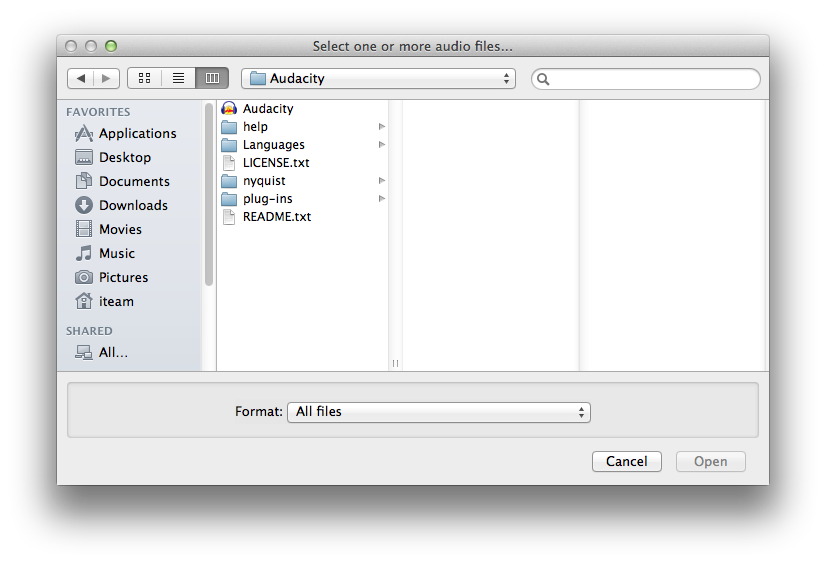Select Desktop in Favorites
The width and height of the screenshot is (826, 564).
[125, 157]
